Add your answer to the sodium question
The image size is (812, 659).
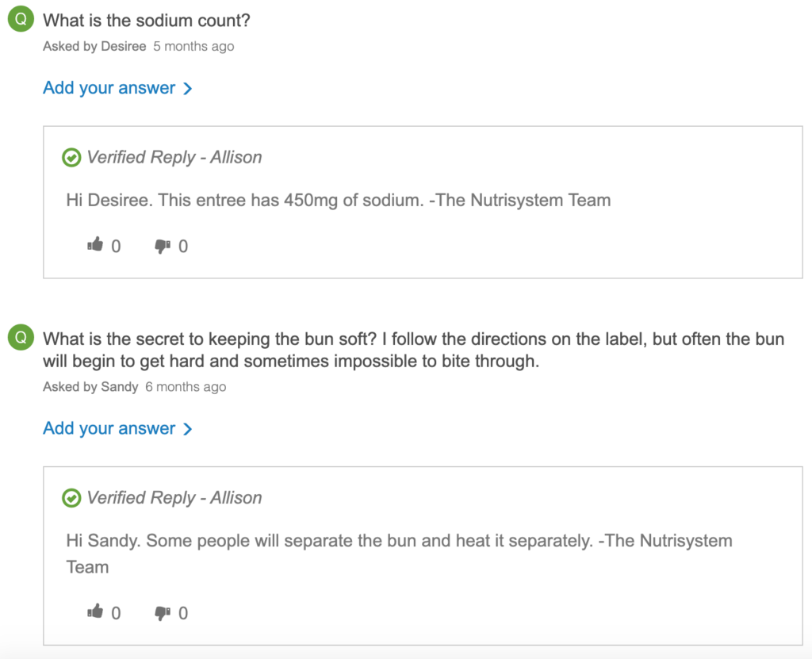pyautogui.click(x=109, y=88)
